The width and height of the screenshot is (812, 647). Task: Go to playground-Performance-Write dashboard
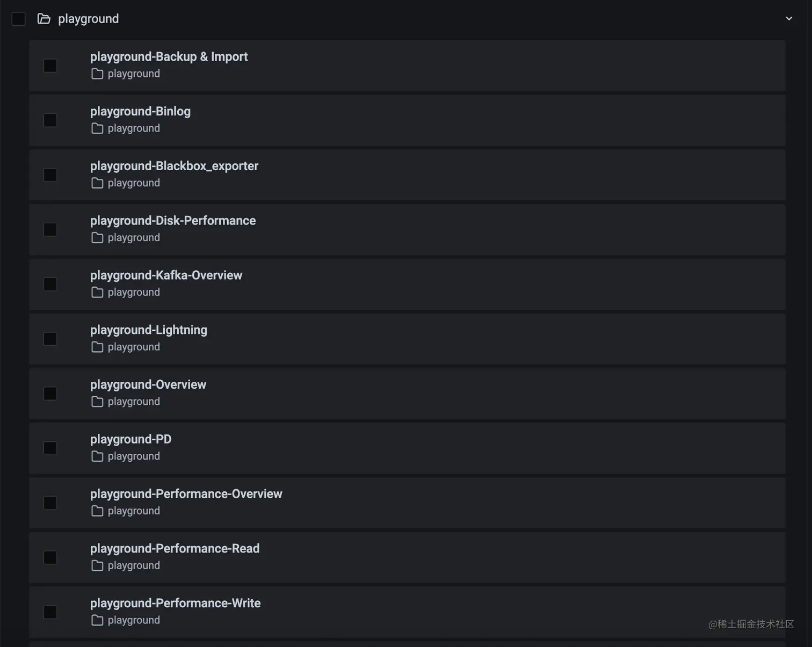click(175, 604)
